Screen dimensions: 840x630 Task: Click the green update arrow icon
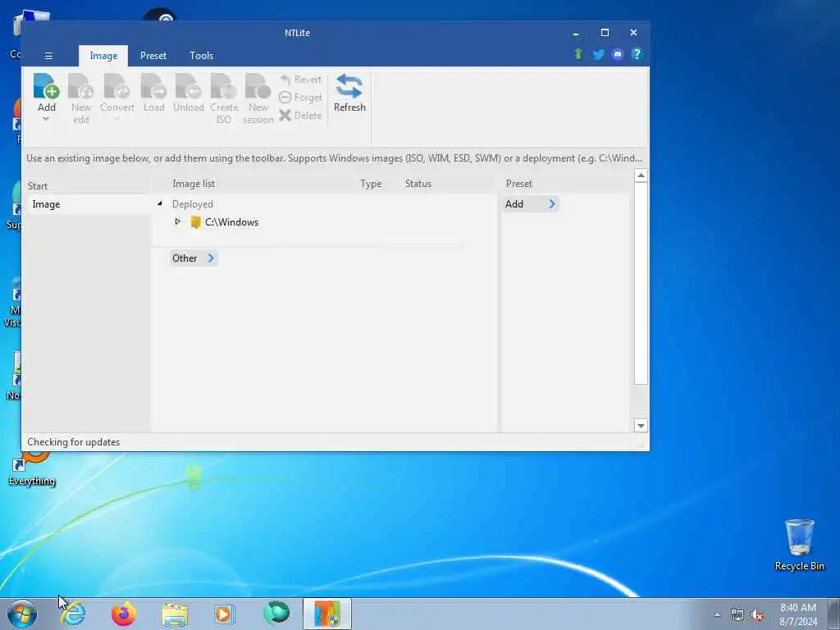pyautogui.click(x=578, y=54)
